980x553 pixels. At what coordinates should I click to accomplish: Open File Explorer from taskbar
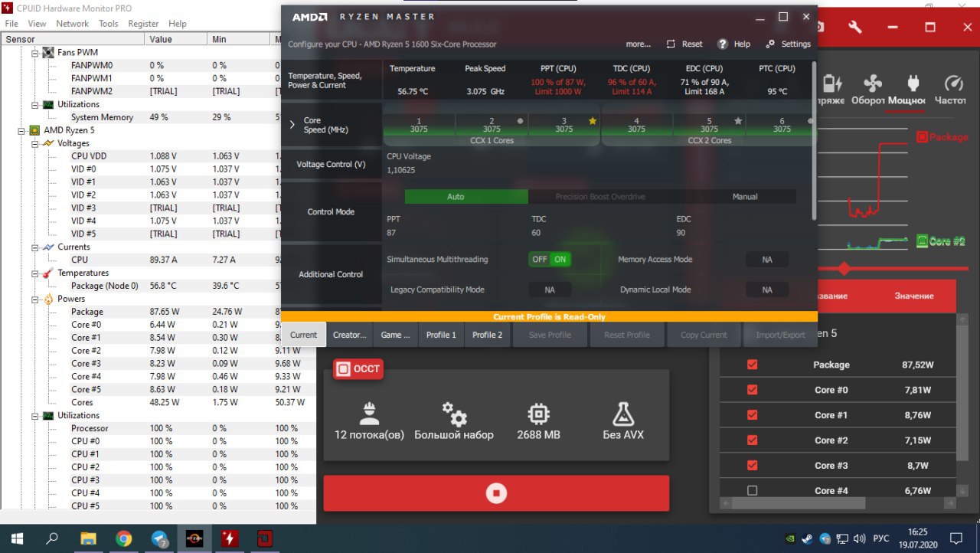(88, 538)
